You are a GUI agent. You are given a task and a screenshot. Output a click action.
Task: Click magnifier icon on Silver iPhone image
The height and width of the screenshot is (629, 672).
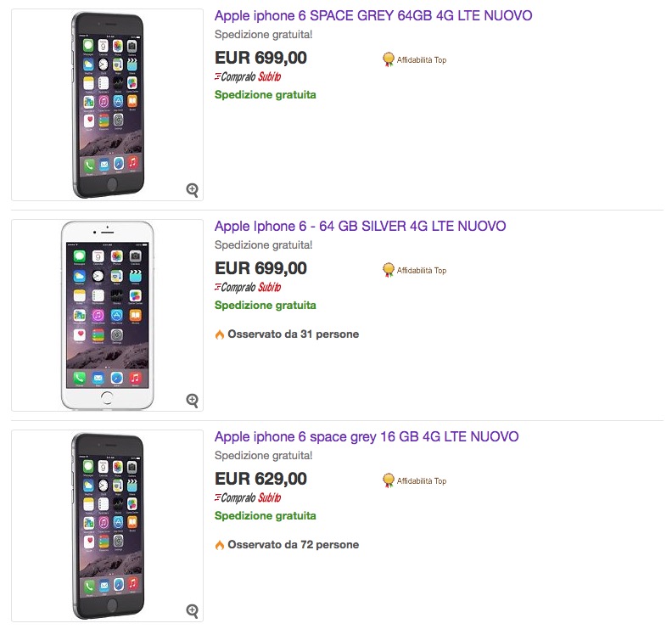point(193,400)
